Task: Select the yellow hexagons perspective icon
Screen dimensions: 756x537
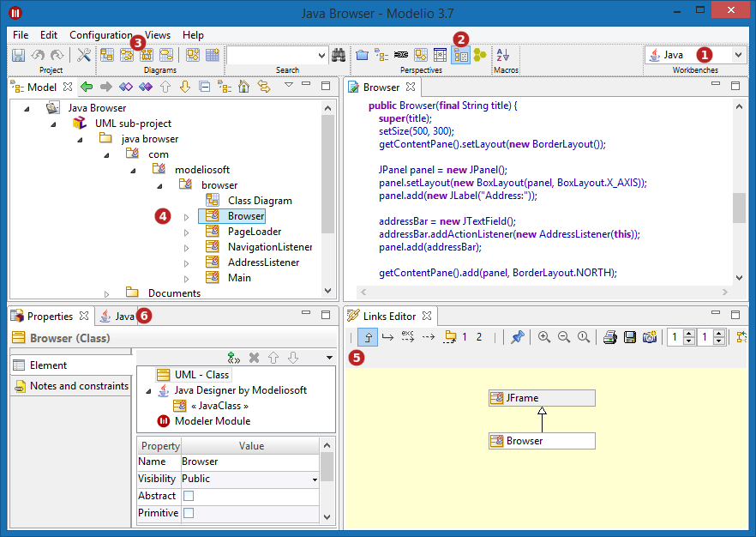Action: click(x=480, y=55)
